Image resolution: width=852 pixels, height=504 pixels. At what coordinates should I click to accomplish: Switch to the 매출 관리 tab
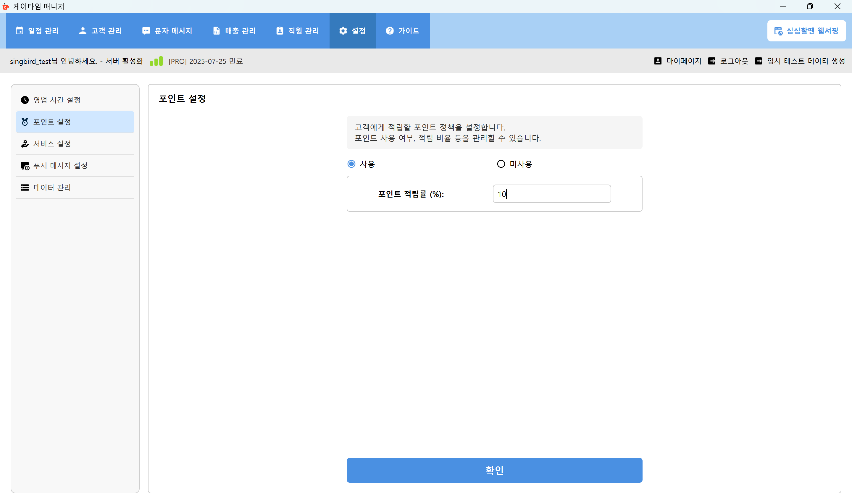coord(234,30)
